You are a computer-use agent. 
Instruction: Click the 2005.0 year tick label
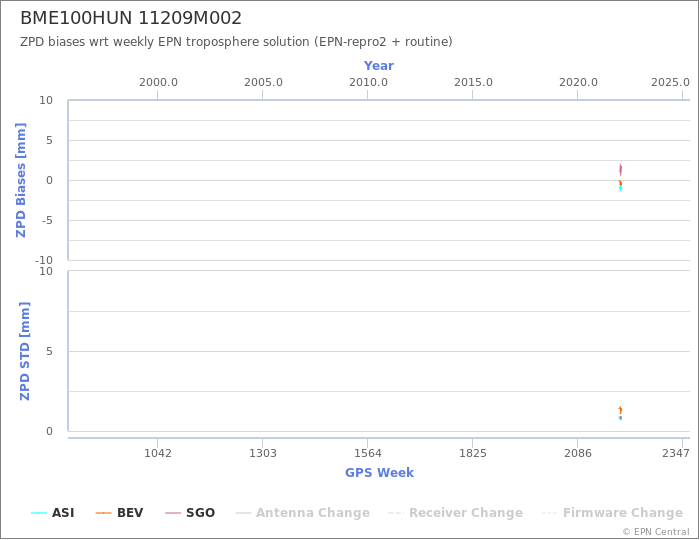pos(263,83)
